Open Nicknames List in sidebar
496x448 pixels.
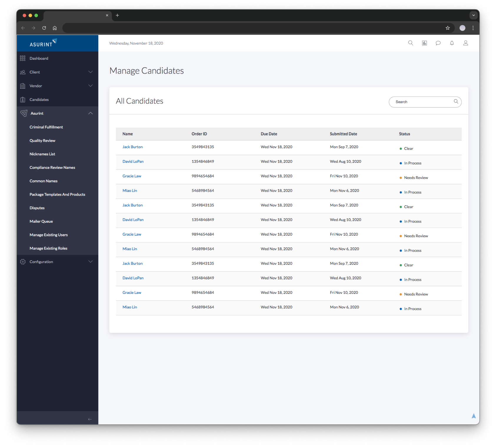tap(42, 154)
